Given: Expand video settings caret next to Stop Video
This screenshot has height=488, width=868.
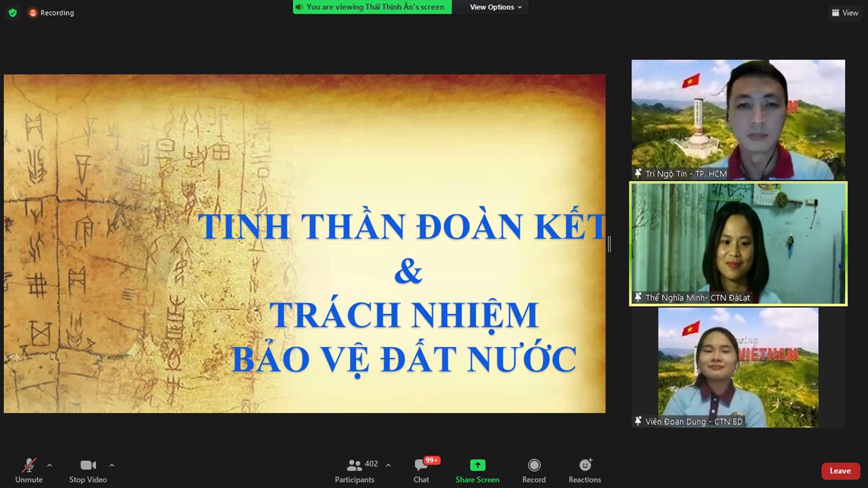Looking at the screenshot, I should pyautogui.click(x=112, y=465).
